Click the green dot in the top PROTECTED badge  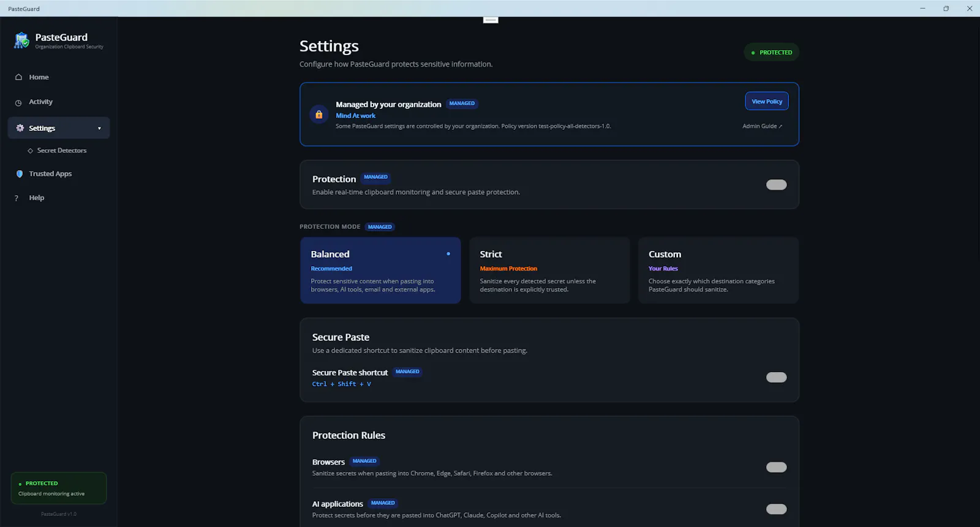click(753, 53)
